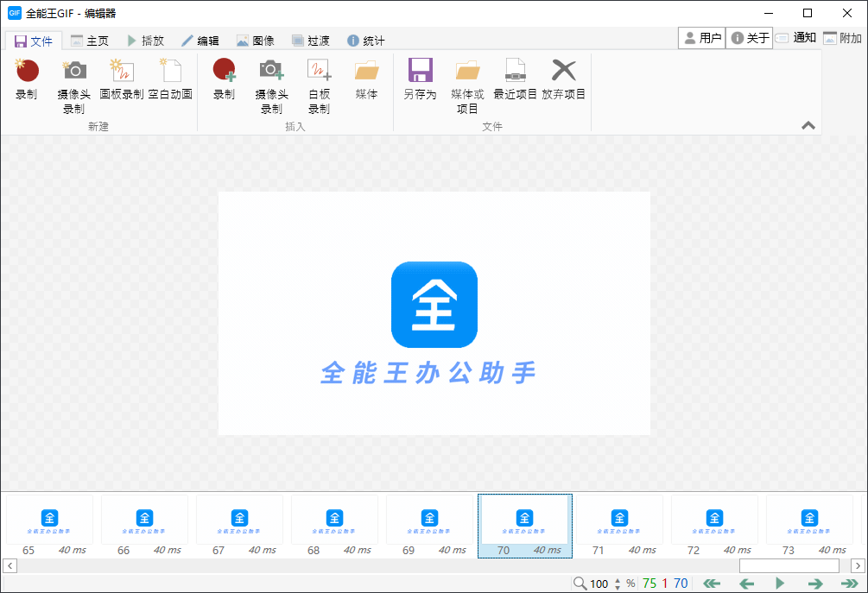Increase zoom with the stepper arrow
Viewport: 868px width, 593px height.
pos(618,579)
